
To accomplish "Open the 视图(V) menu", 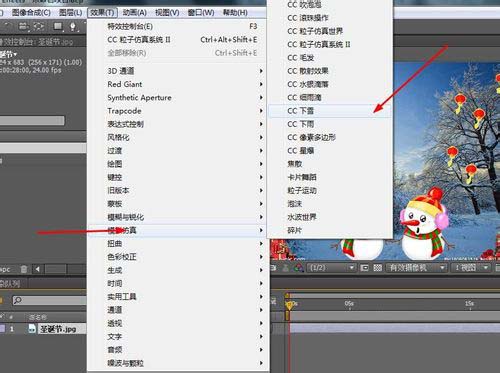I will point(167,13).
